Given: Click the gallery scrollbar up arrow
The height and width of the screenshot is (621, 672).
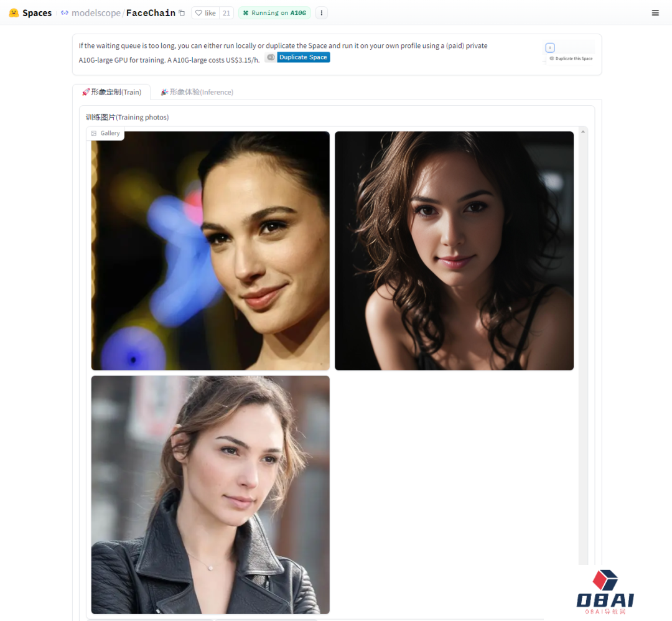Looking at the screenshot, I should (583, 131).
